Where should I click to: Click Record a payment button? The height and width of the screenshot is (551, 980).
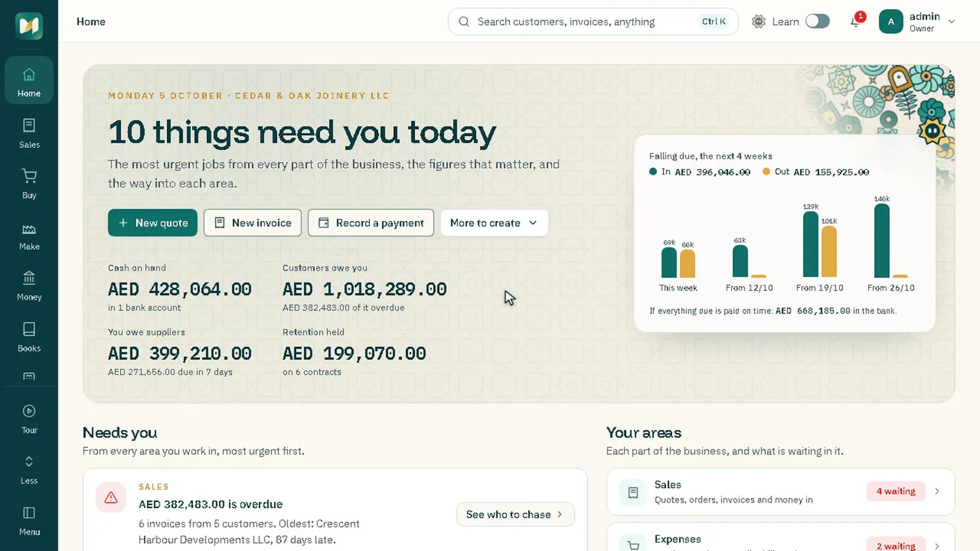(x=371, y=223)
